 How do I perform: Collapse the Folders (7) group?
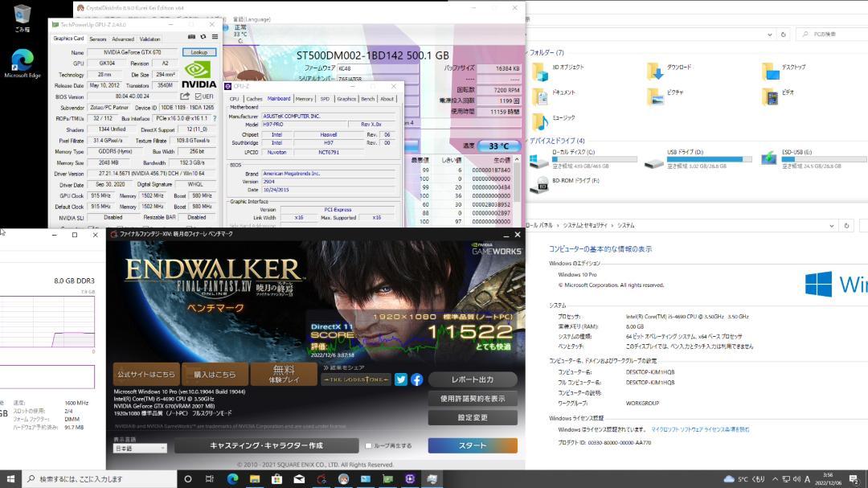(x=527, y=52)
